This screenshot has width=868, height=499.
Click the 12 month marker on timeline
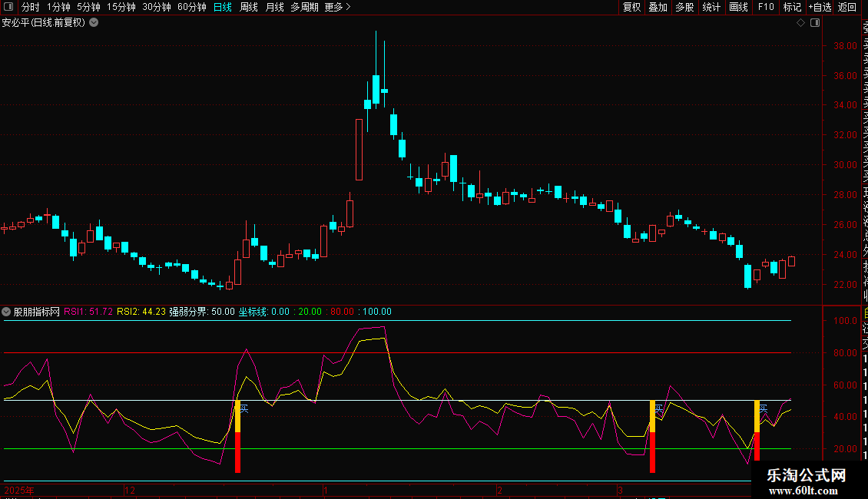[130, 490]
